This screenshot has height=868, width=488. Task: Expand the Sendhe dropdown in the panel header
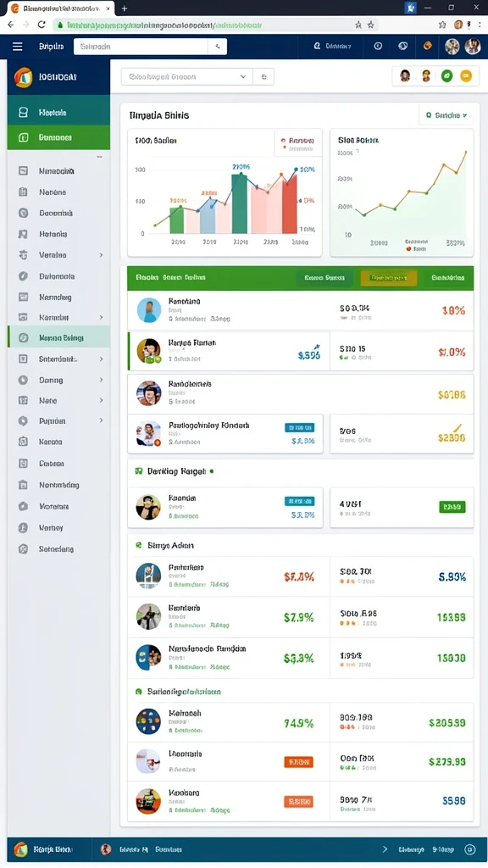click(x=446, y=115)
